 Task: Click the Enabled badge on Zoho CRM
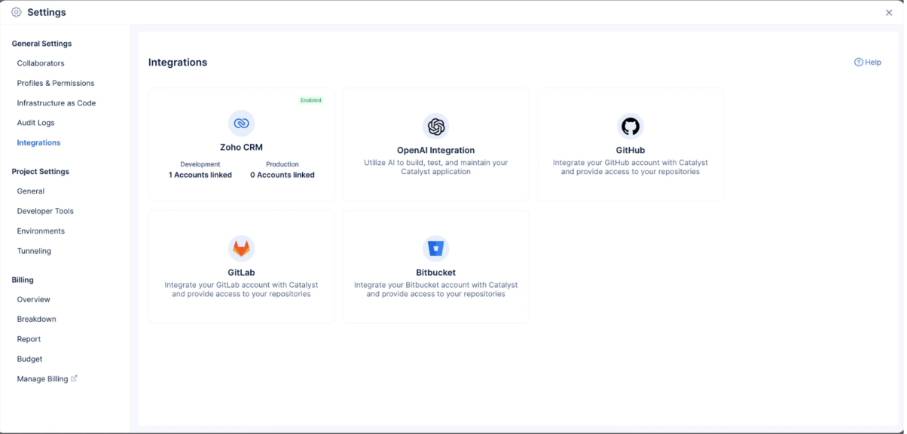point(310,100)
